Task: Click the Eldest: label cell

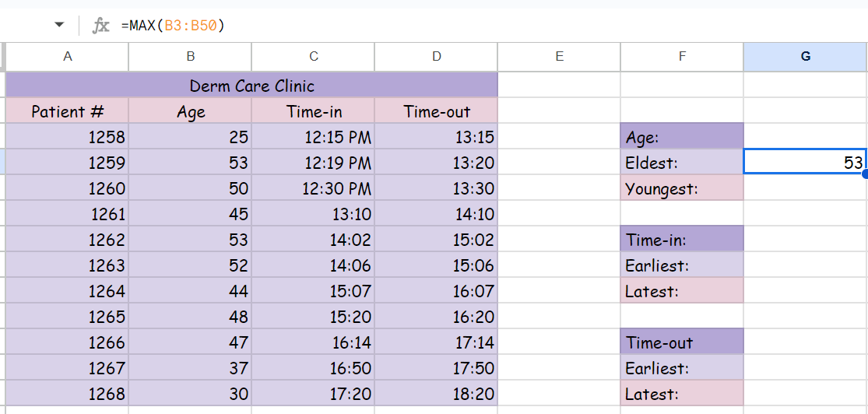Action: (x=682, y=163)
